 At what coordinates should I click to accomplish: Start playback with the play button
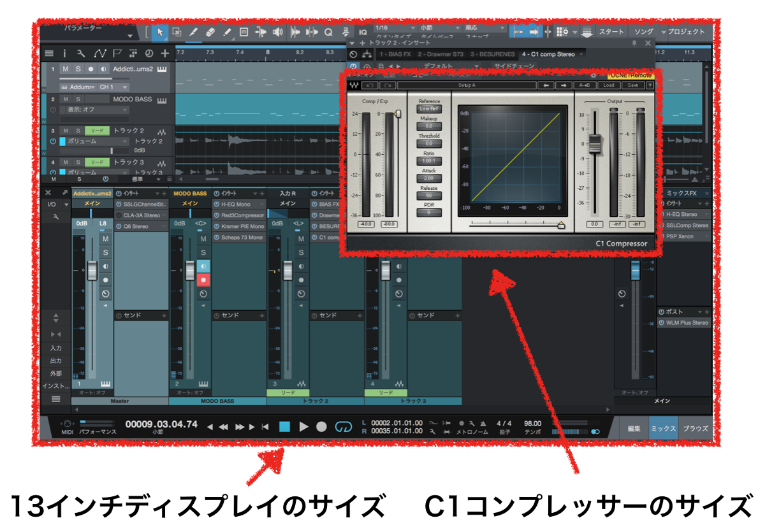click(304, 427)
